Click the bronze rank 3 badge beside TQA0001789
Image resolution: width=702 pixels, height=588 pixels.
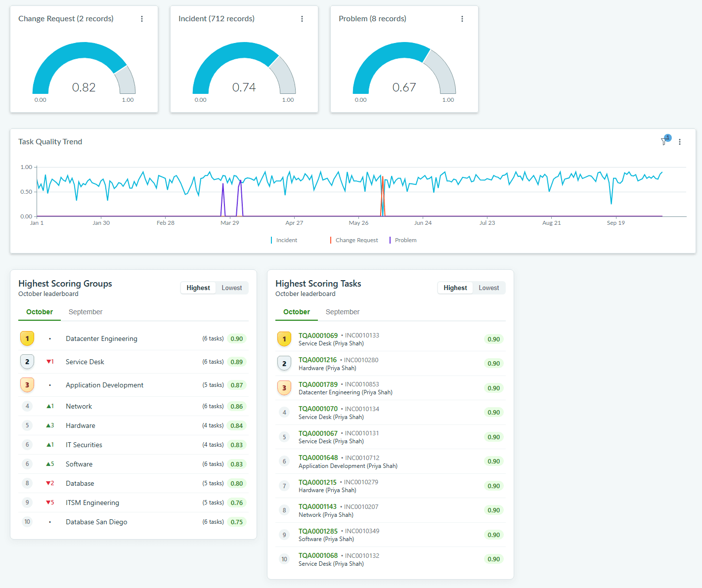coord(284,388)
